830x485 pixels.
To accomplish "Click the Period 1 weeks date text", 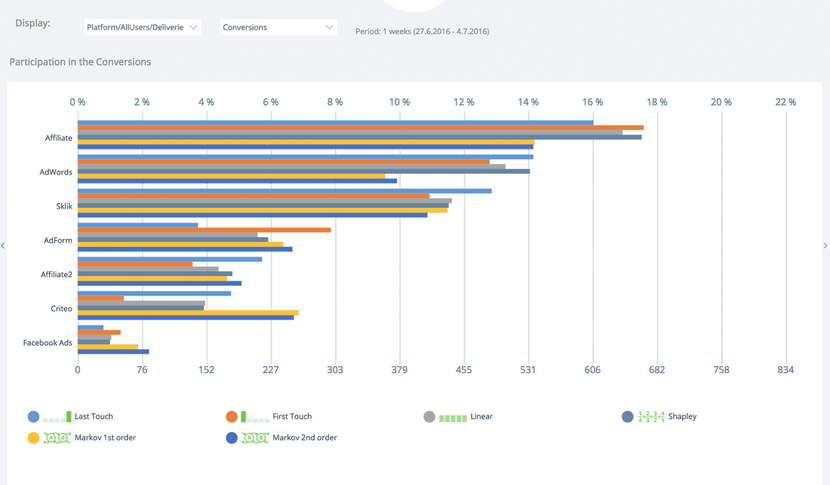I will pyautogui.click(x=422, y=31).
